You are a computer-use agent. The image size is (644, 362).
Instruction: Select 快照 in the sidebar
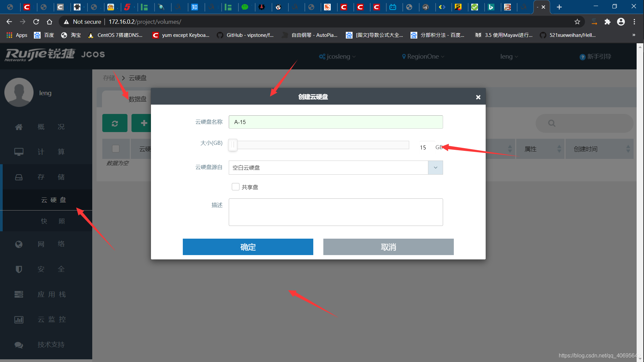click(x=54, y=221)
